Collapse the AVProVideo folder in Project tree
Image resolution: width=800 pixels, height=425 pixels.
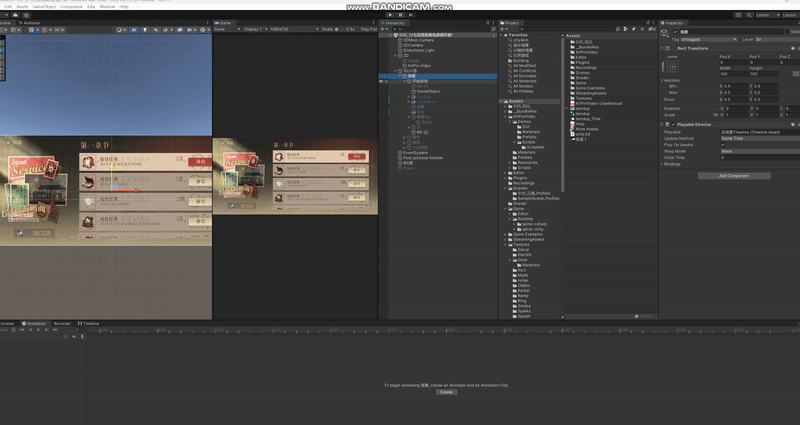coord(506,116)
